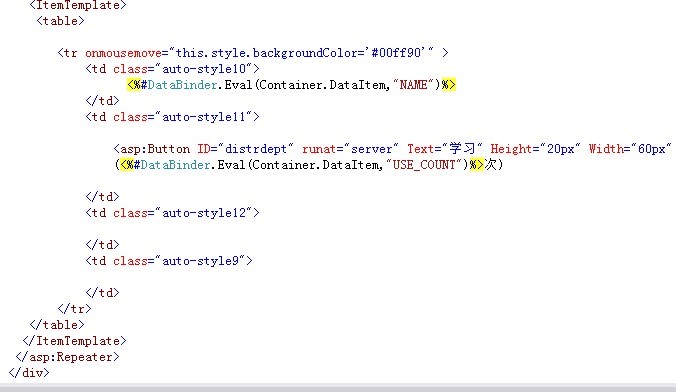676x392 pixels.
Task: Click the "NAME" string in DataBinder.Eval
Action: click(x=413, y=85)
